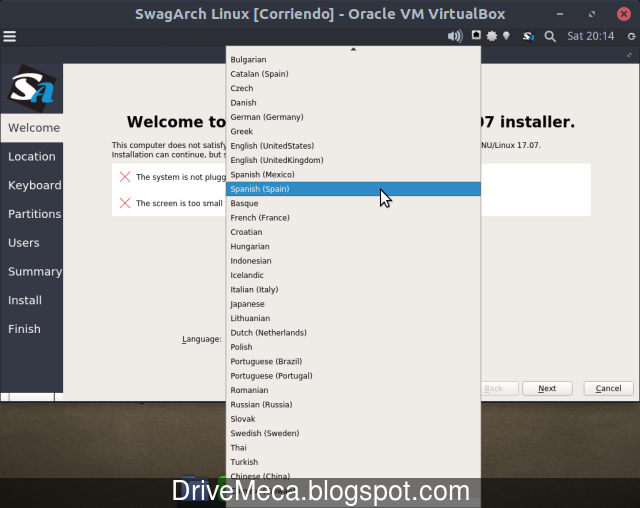
Task: Select German (Germany) language
Action: click(353, 117)
